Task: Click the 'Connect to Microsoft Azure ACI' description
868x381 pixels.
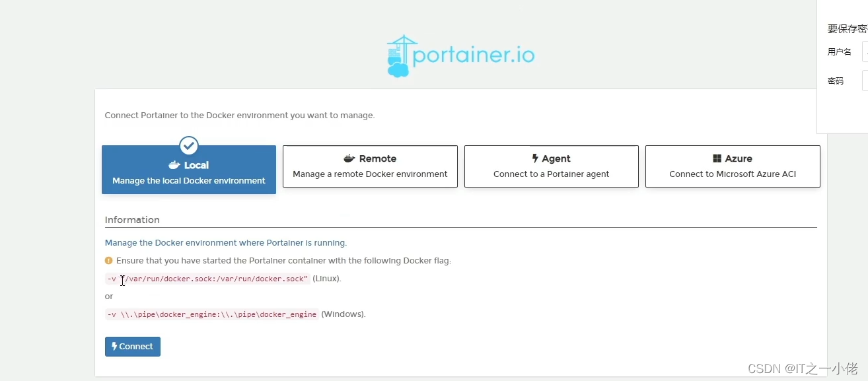Action: 733,174
